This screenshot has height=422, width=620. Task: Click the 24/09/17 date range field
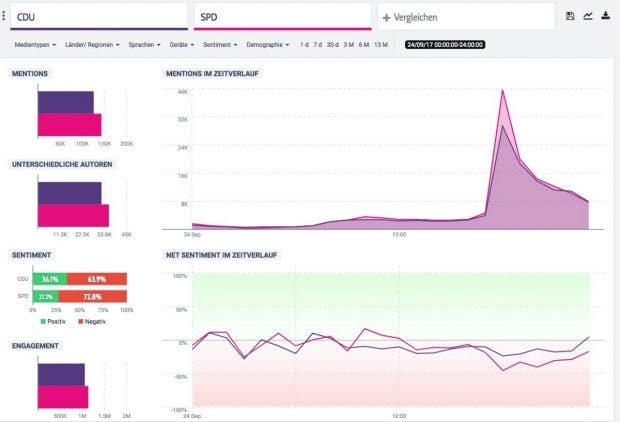coord(445,45)
